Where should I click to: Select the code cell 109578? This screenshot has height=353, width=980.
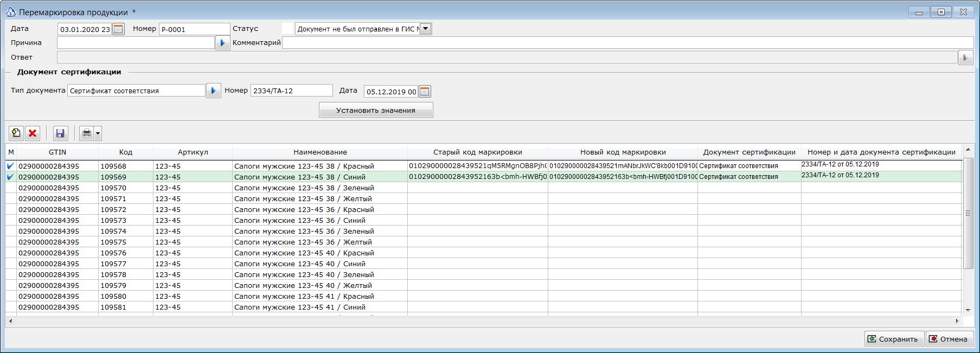click(126, 274)
